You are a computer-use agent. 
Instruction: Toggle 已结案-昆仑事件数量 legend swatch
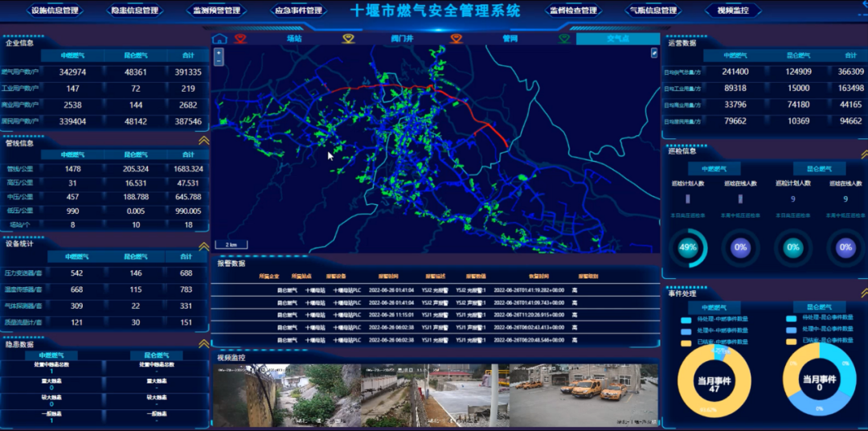[792, 341]
